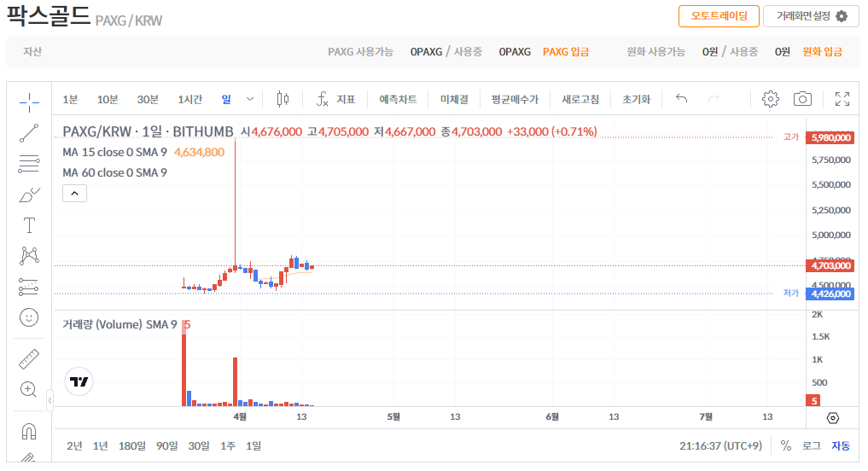Take a chart snapshot with camera icon

pos(802,99)
